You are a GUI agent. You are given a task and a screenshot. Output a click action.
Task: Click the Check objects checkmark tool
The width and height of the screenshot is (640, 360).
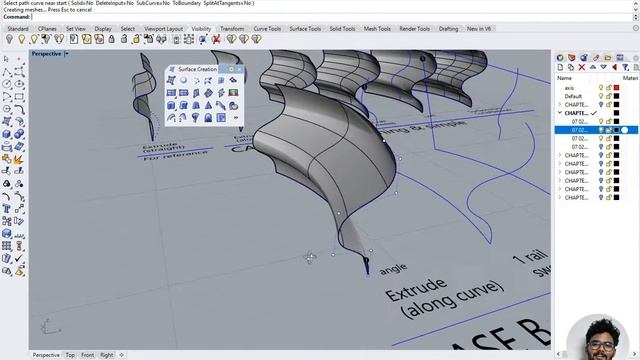[x=19, y=258]
